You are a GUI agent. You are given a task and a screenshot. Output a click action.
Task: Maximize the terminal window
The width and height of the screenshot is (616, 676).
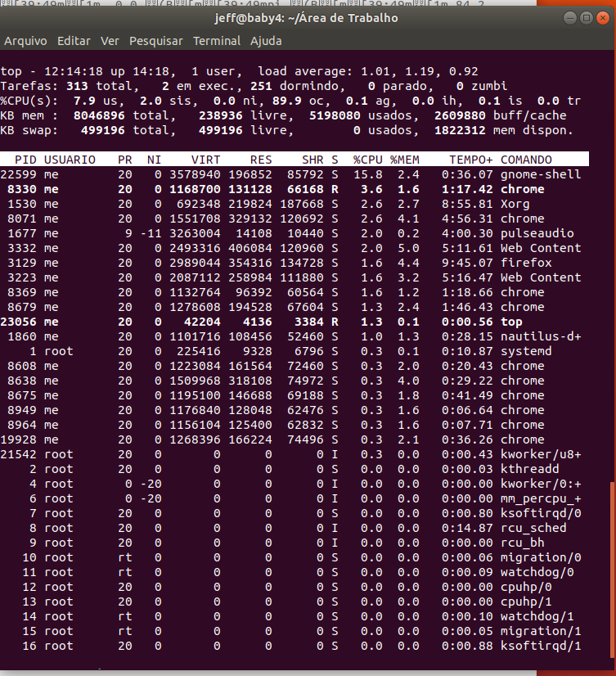click(x=587, y=18)
